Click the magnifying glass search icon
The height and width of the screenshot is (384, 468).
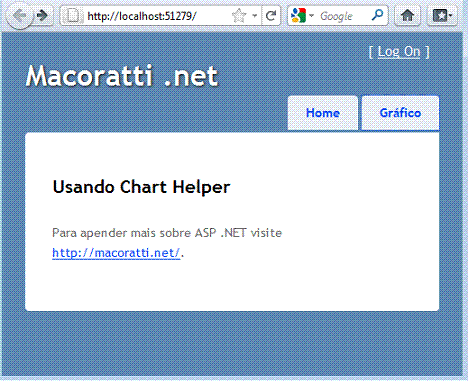tap(377, 15)
